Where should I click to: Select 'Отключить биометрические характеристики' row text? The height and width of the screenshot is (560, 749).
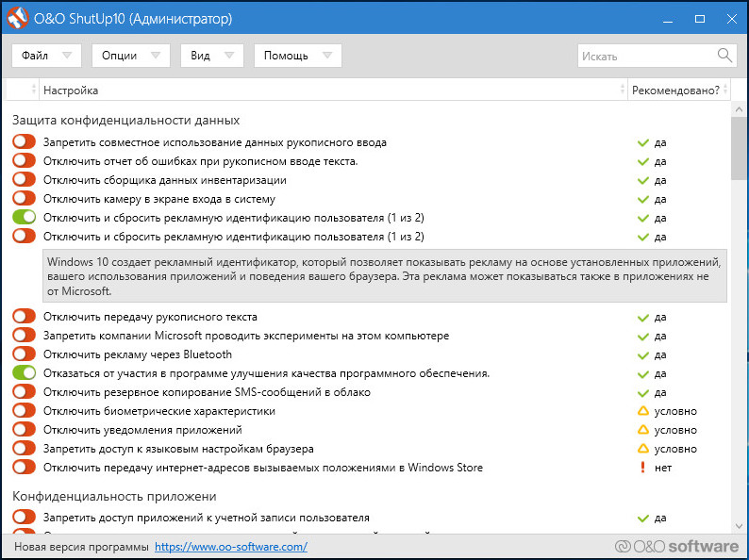(159, 410)
